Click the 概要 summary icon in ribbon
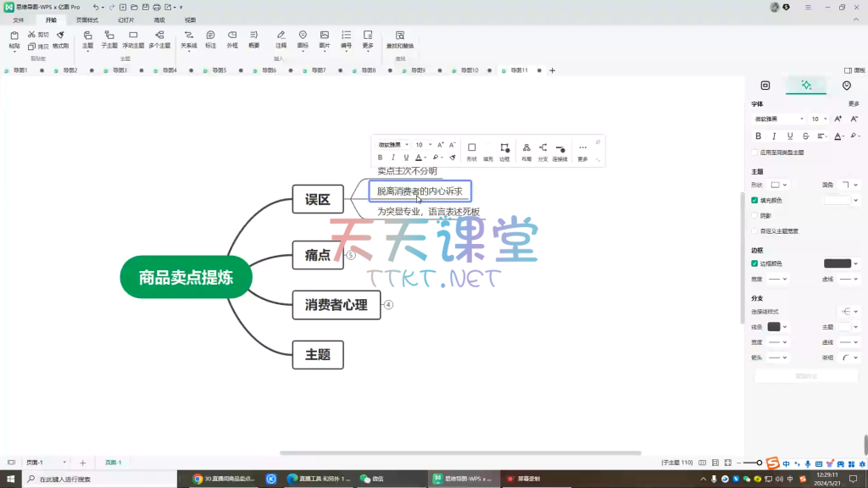868x488 pixels. (253, 39)
